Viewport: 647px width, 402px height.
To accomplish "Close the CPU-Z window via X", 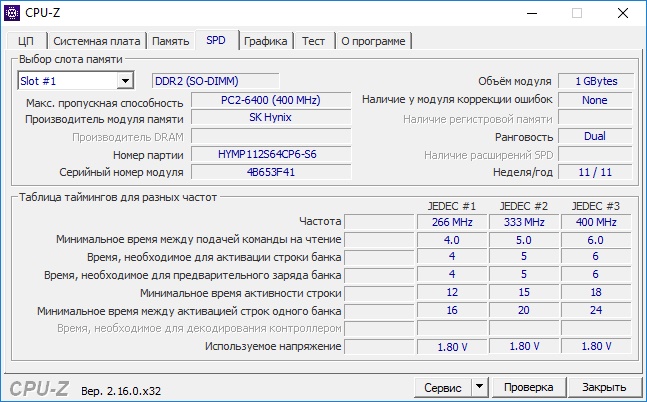I will pyautogui.click(x=623, y=13).
